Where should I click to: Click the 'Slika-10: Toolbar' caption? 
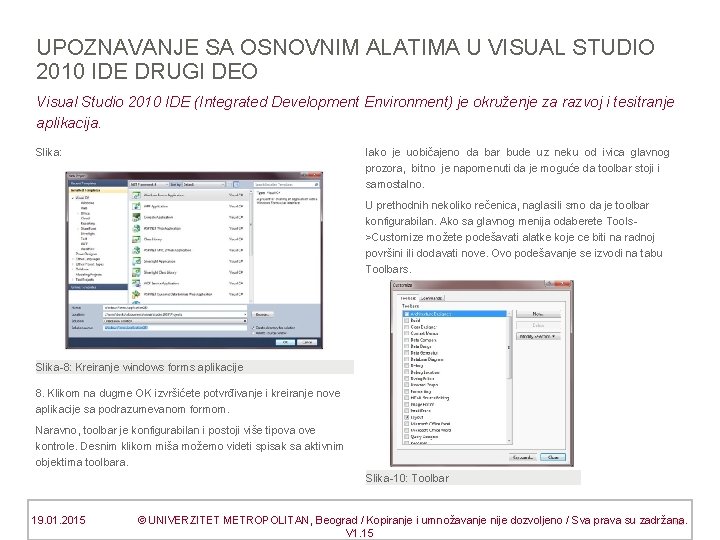407,478
